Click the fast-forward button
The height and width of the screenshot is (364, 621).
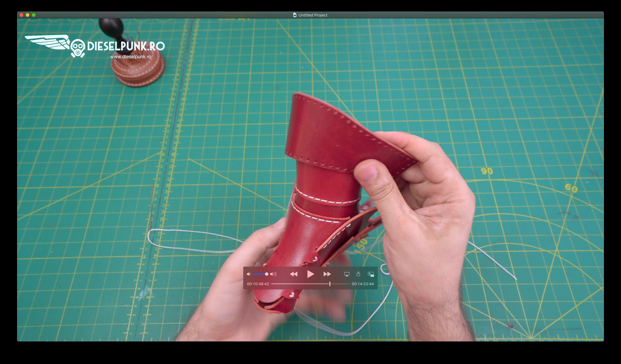[327, 274]
